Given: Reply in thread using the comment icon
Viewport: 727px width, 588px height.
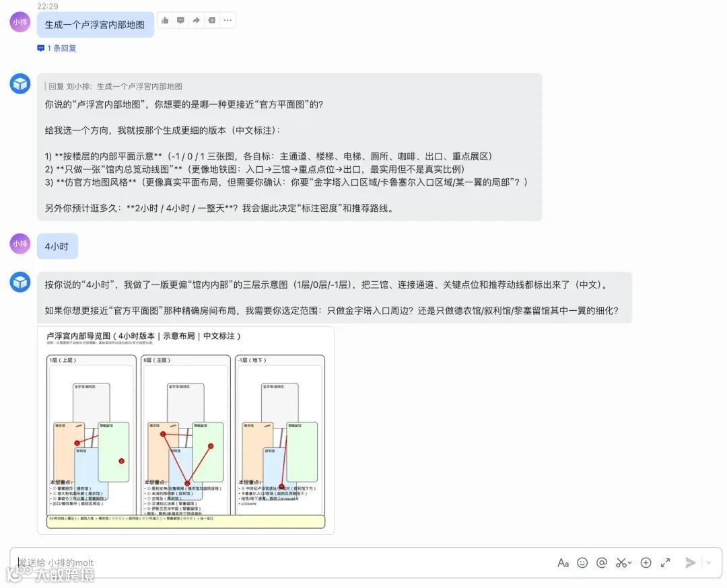Looking at the screenshot, I should point(181,20).
